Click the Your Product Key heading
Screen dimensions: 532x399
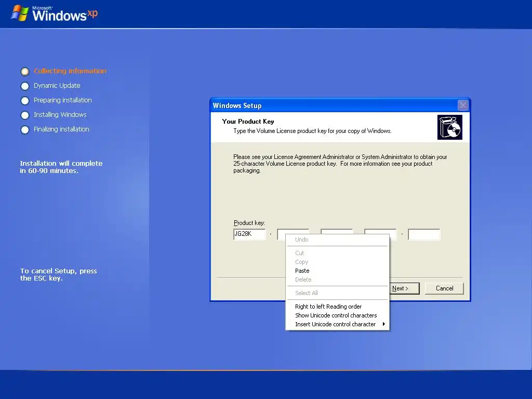pos(248,122)
